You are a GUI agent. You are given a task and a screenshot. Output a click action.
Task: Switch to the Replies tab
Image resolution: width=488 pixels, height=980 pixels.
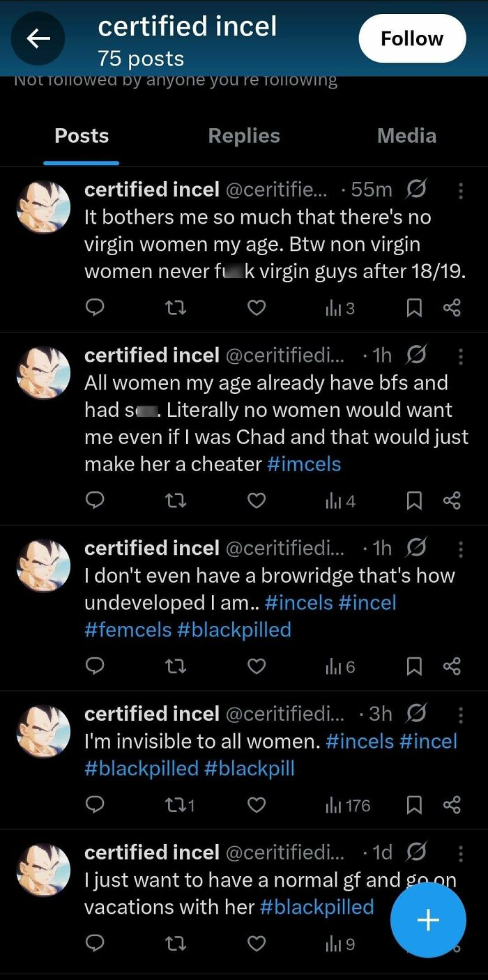click(x=244, y=136)
